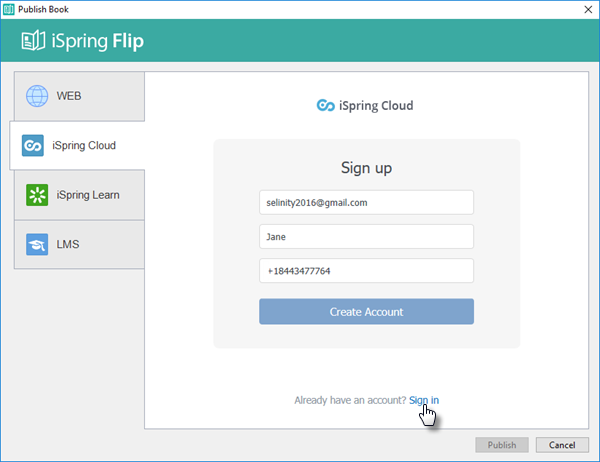Click the iSpring Flip book logo
600x462 pixels.
[x=33, y=41]
